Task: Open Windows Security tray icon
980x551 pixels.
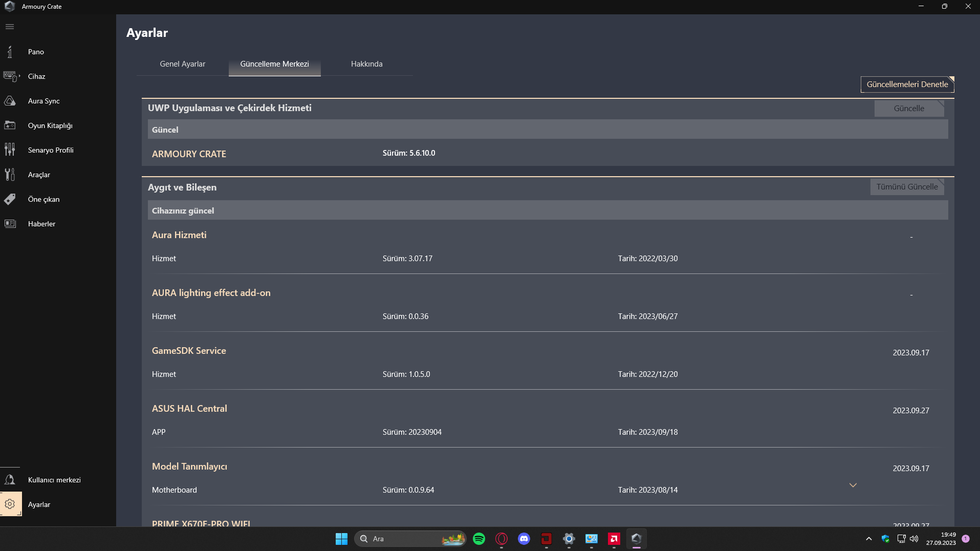Action: [x=885, y=539]
